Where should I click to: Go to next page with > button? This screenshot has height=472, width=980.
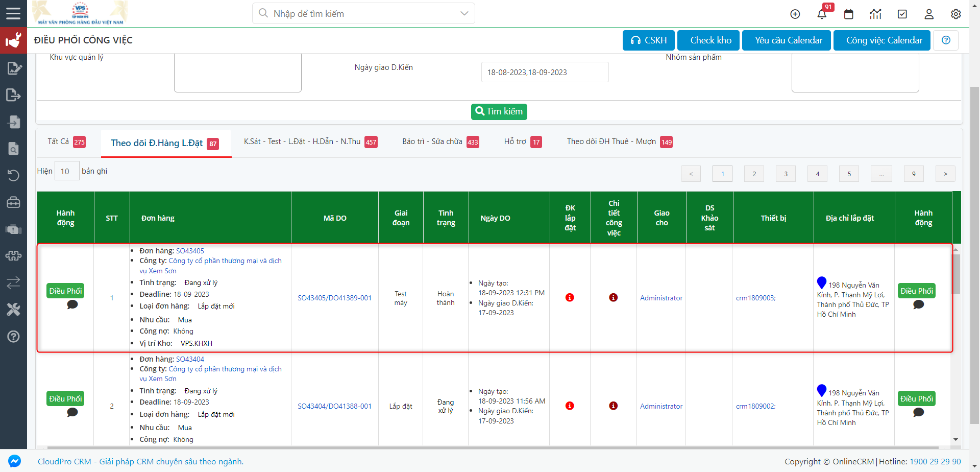point(945,174)
